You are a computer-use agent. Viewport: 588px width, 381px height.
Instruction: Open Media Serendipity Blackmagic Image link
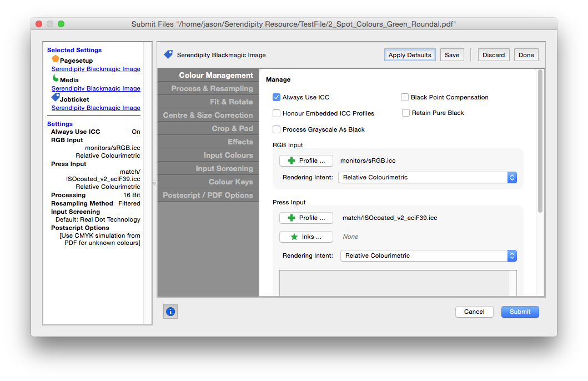96,88
